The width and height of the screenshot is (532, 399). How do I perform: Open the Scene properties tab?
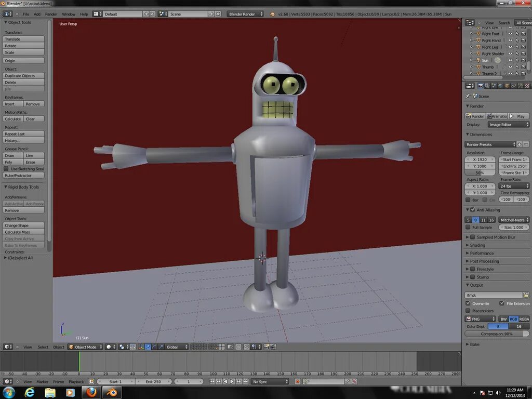click(x=494, y=86)
